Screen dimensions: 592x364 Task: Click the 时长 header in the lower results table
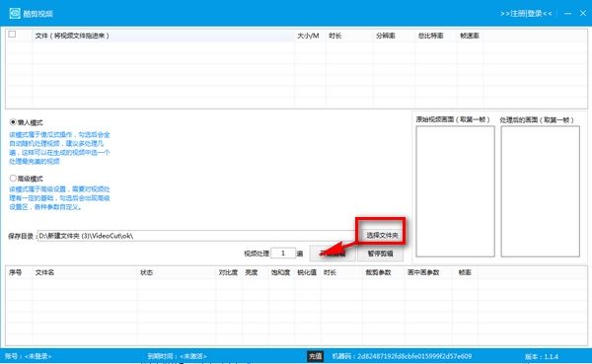pos(341,272)
